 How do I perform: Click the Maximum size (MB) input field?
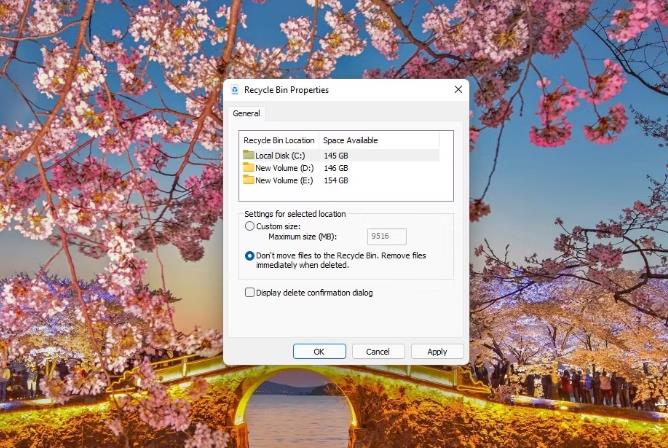(x=386, y=236)
